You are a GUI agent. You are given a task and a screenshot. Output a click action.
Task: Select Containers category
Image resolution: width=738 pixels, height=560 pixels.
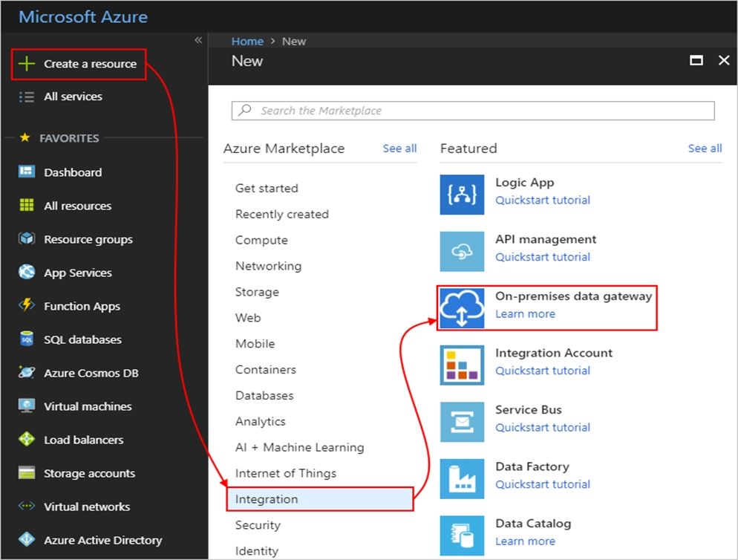tap(266, 370)
